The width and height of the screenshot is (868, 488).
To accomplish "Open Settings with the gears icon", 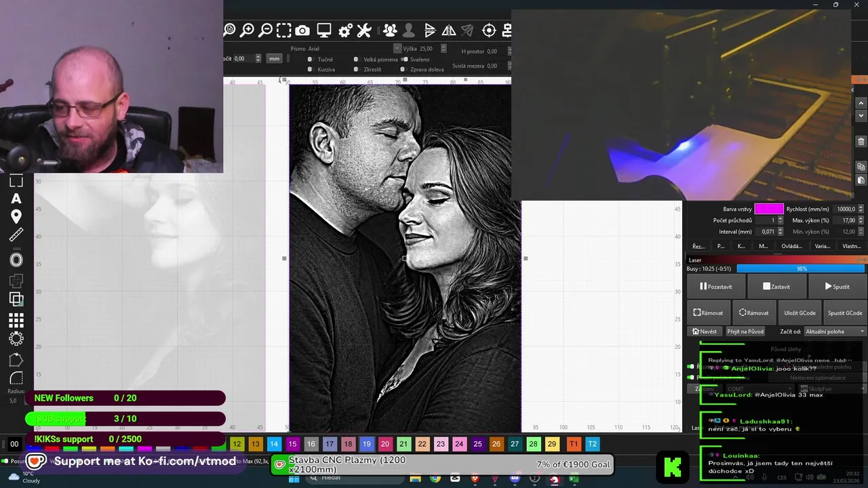I will [345, 30].
